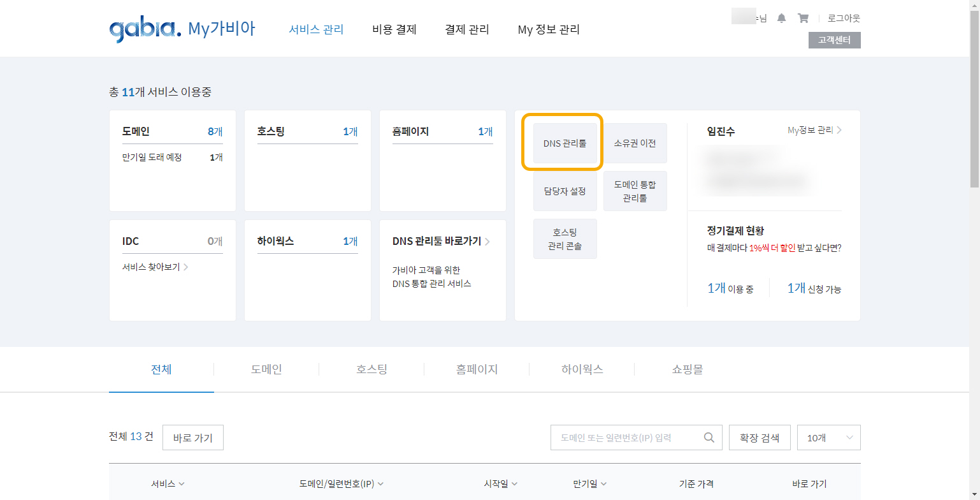Open the 하이웍스 1개 card
The height and width of the screenshot is (500, 980).
tap(308, 270)
